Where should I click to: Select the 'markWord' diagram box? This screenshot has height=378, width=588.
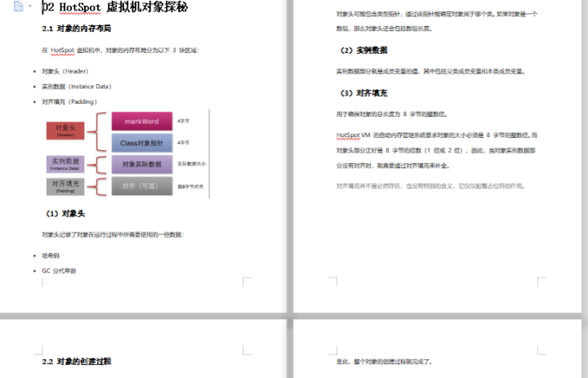pos(142,122)
